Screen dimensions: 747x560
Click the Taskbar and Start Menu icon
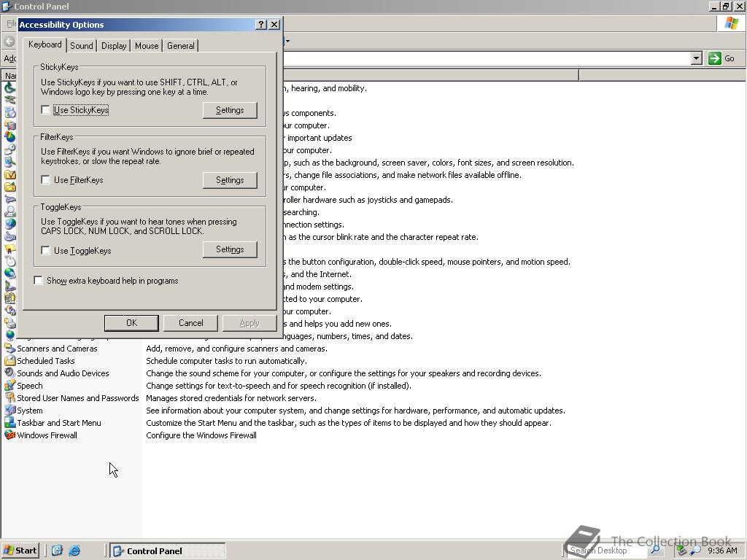point(9,423)
